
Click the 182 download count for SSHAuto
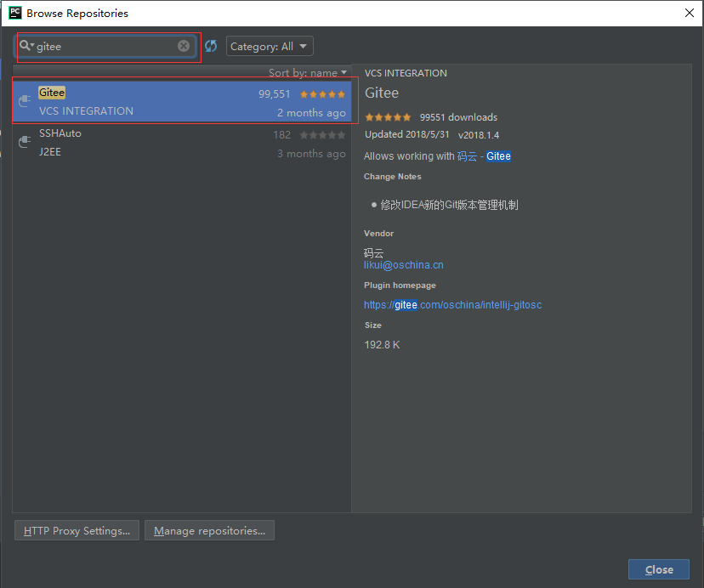click(282, 134)
